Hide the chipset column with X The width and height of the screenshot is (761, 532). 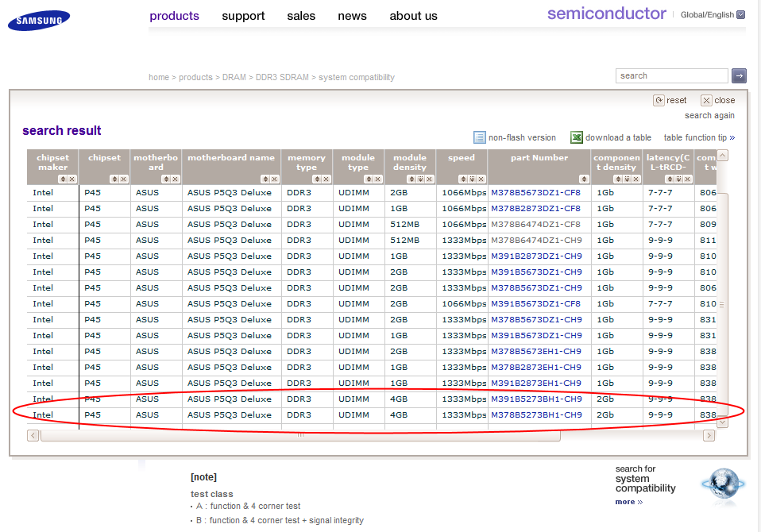(124, 179)
